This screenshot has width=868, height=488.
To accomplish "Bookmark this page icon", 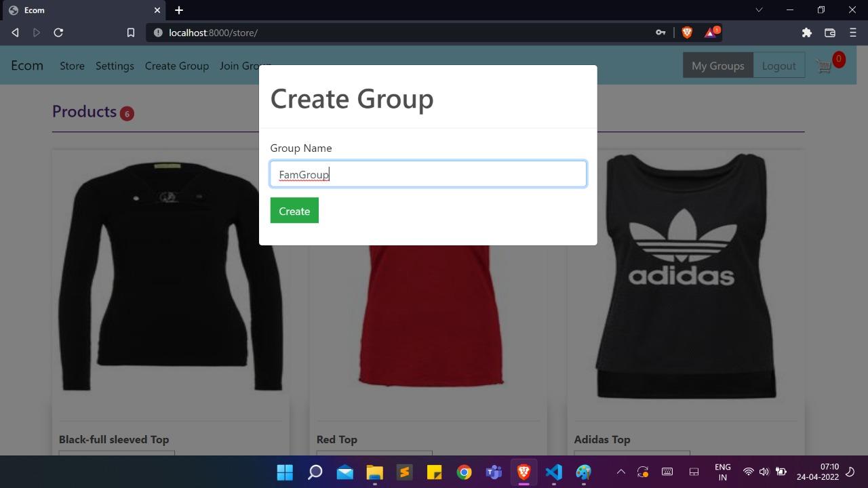I will point(131,33).
